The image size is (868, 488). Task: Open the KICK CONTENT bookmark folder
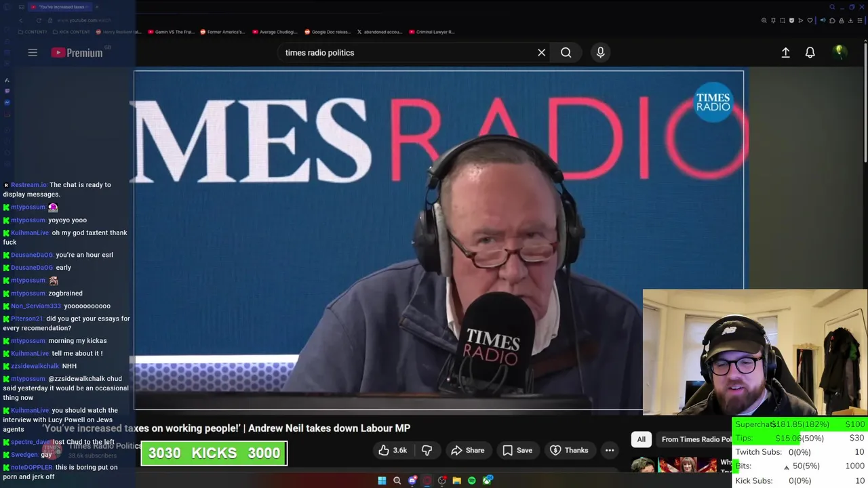(x=71, y=32)
